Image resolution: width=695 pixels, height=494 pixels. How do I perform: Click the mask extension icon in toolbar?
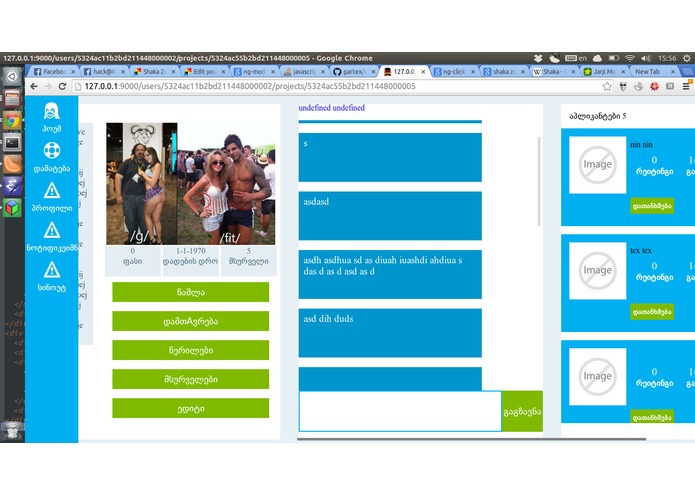point(623,86)
